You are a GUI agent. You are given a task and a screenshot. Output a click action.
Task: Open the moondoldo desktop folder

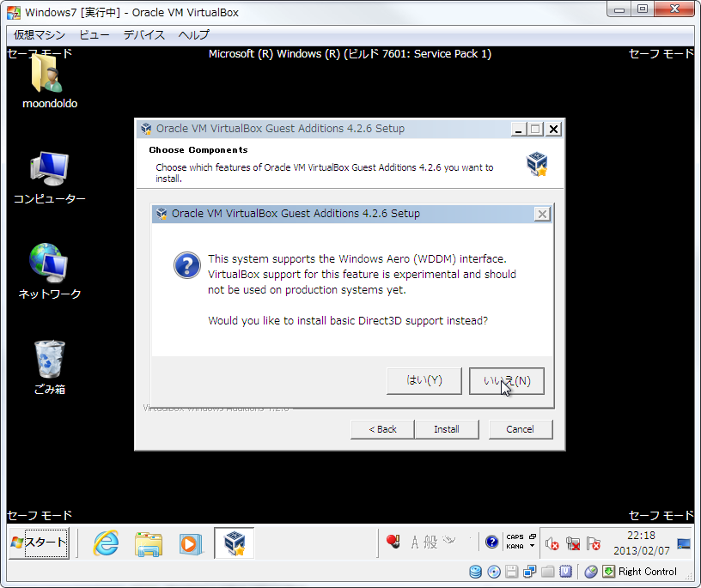click(49, 78)
